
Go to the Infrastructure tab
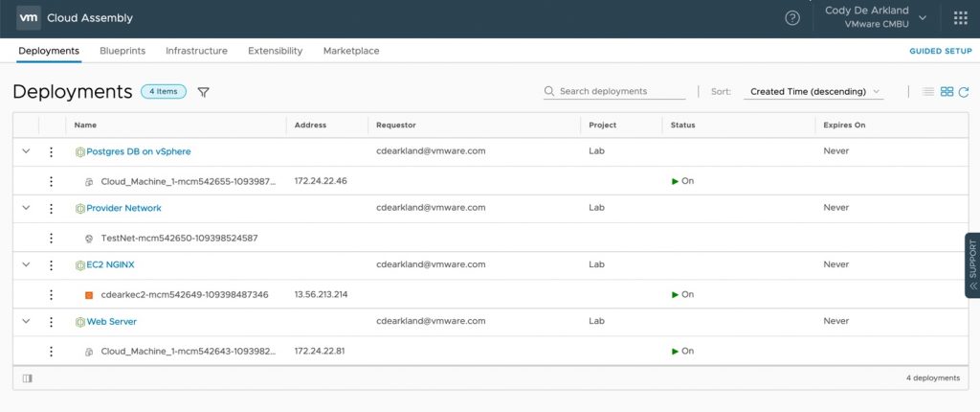click(x=196, y=51)
